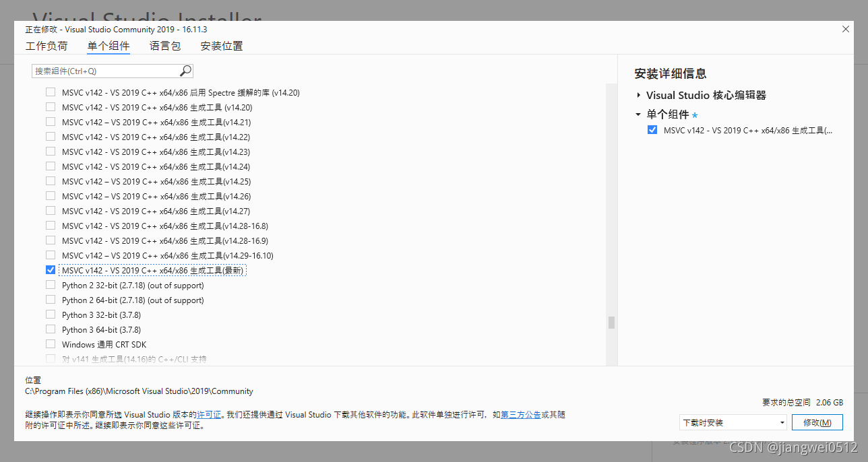Check Python 3 64-bit (3.7.8)
Viewport: 868px width, 462px height.
[x=51, y=329]
